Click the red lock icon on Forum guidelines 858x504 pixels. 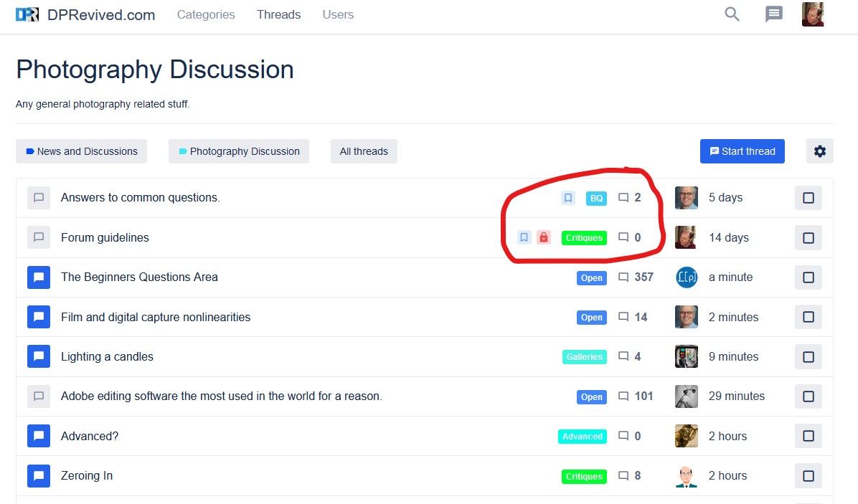(544, 237)
